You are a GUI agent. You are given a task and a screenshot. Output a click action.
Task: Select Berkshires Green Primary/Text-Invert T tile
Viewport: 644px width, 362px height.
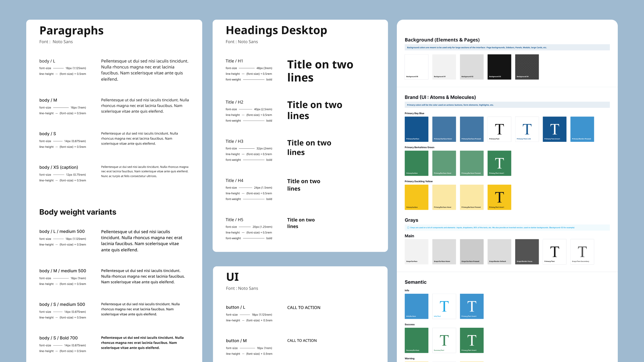click(499, 163)
